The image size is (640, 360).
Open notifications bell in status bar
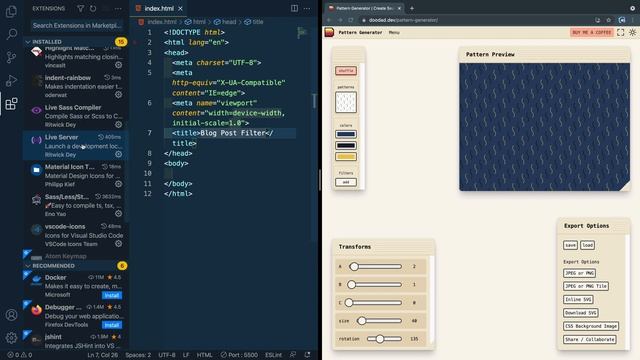[x=307, y=355]
